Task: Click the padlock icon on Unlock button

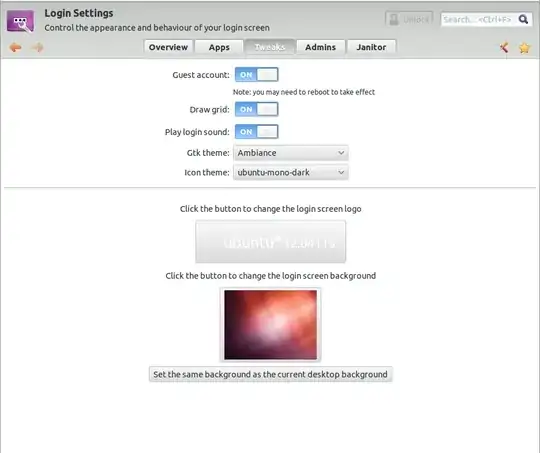Action: pos(394,19)
